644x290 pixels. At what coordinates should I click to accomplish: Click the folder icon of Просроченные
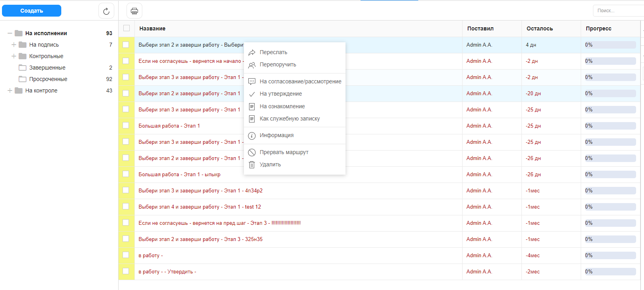(x=23, y=79)
